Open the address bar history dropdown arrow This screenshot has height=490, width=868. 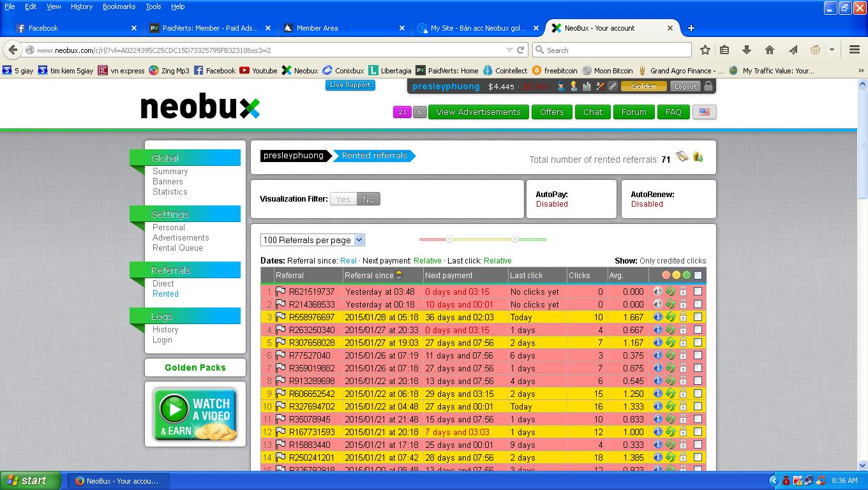509,50
